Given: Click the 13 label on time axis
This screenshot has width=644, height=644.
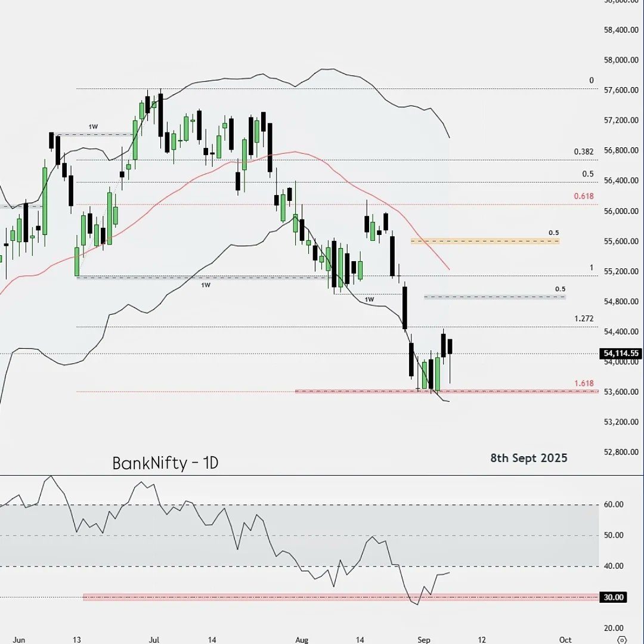Looking at the screenshot, I should pyautogui.click(x=76, y=640).
